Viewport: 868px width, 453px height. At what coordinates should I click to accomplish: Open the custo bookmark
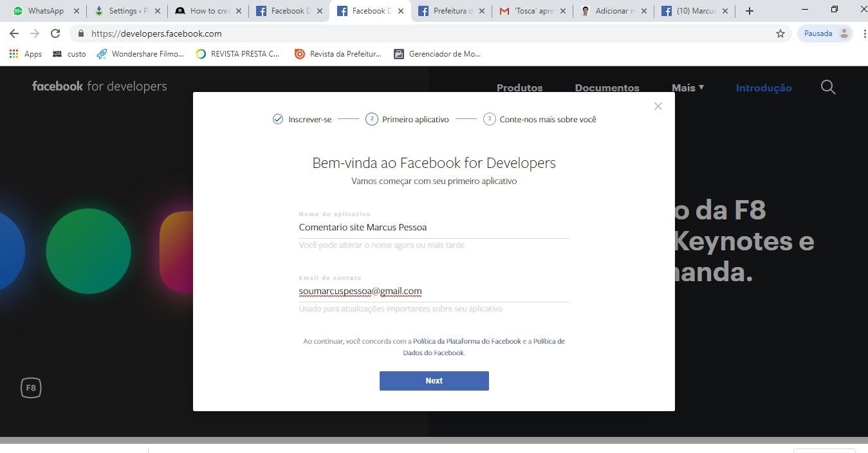click(x=69, y=54)
